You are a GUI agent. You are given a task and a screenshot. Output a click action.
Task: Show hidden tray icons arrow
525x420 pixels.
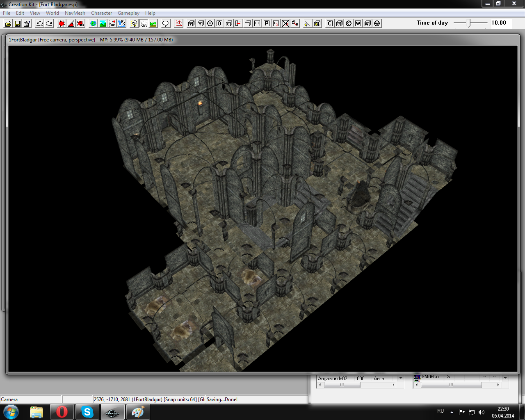(x=452, y=412)
